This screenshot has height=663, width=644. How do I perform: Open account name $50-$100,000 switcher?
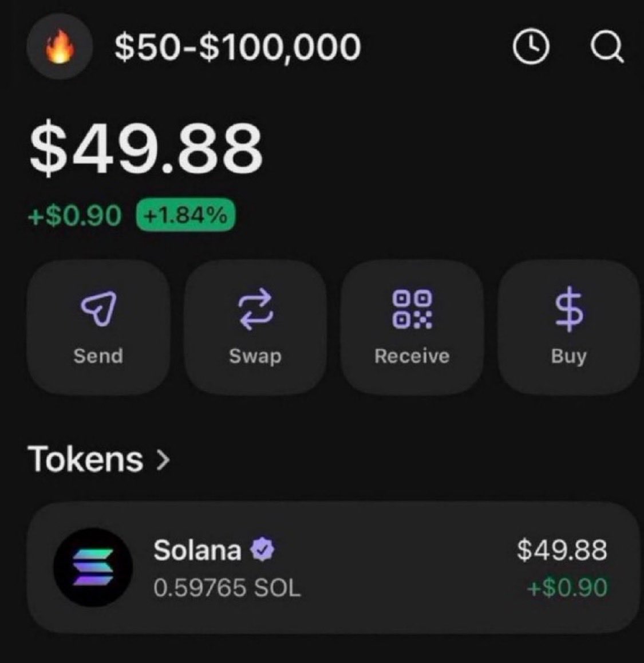238,48
